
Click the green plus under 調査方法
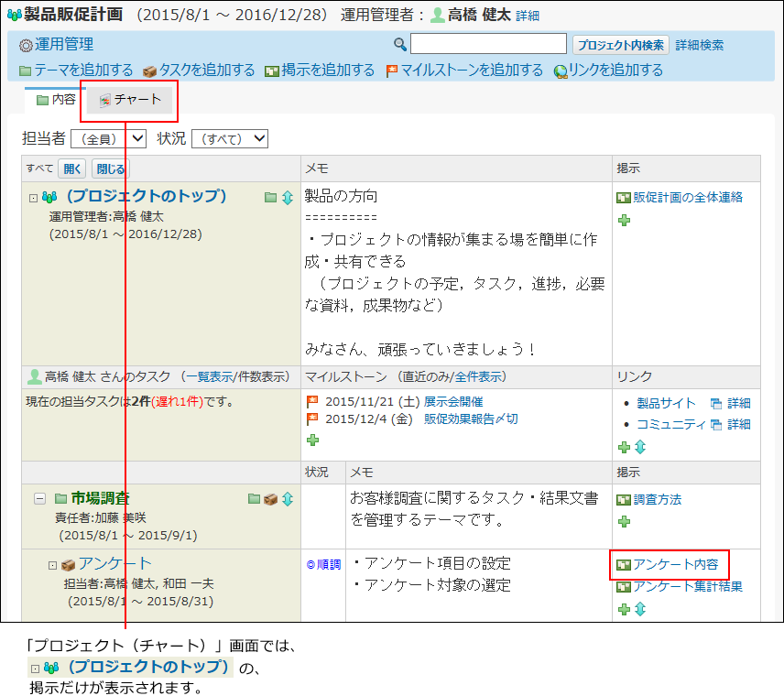[624, 521]
